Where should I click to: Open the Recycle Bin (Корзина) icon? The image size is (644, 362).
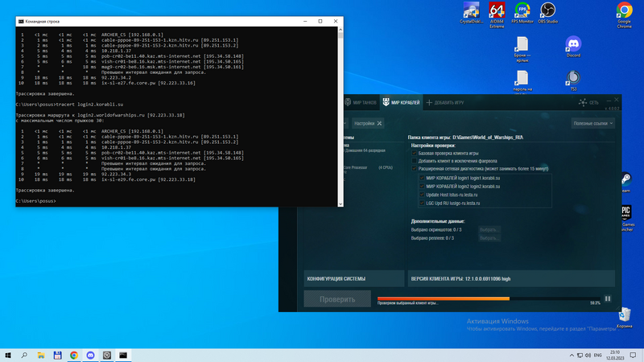tap(625, 318)
